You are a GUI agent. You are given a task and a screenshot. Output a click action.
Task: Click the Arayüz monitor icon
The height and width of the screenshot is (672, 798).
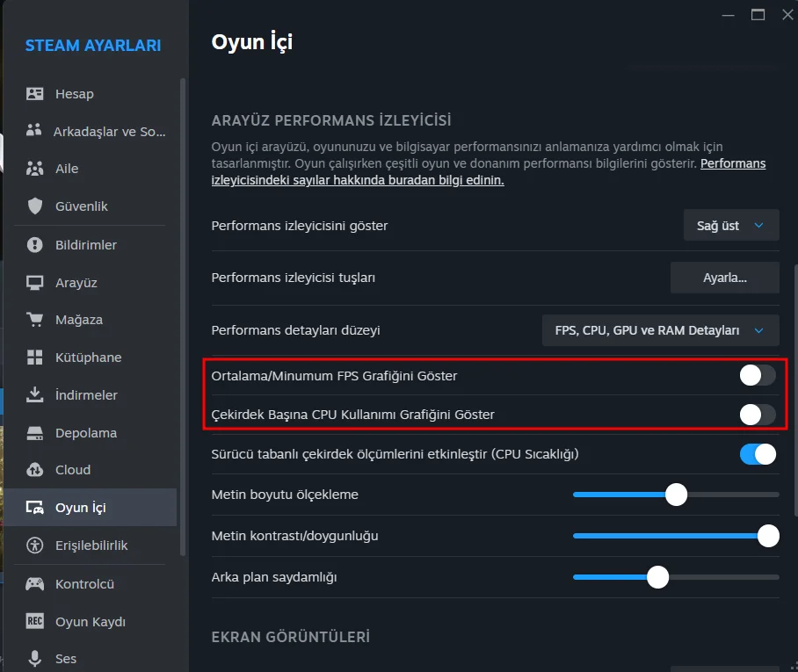point(34,282)
